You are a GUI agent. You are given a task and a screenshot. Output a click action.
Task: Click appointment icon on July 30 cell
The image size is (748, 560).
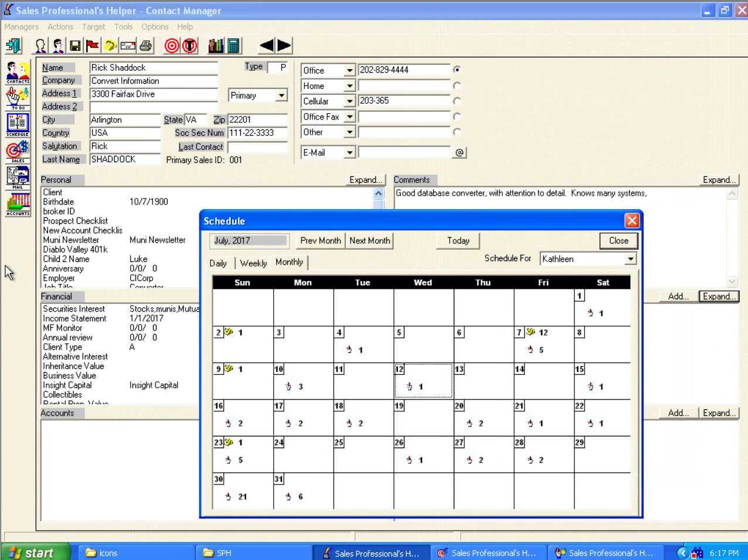click(228, 497)
